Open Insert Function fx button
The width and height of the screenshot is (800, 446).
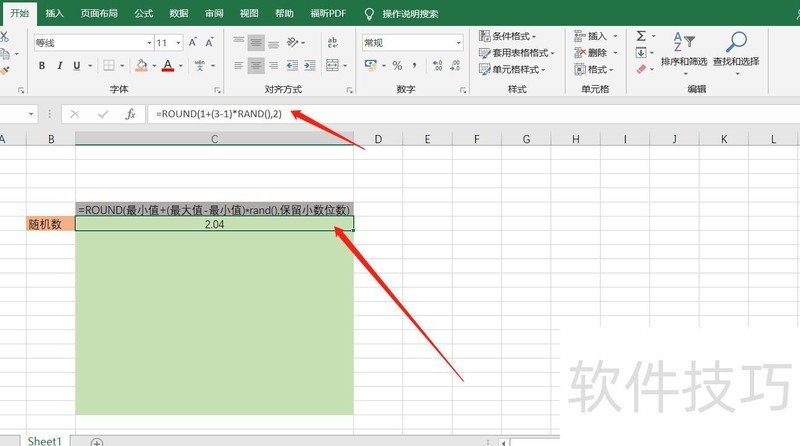[x=130, y=114]
